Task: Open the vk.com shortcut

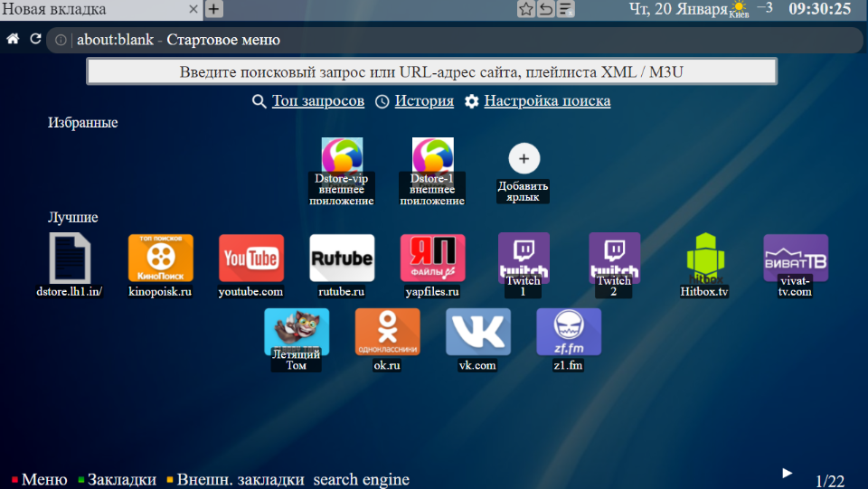Action: (x=477, y=333)
